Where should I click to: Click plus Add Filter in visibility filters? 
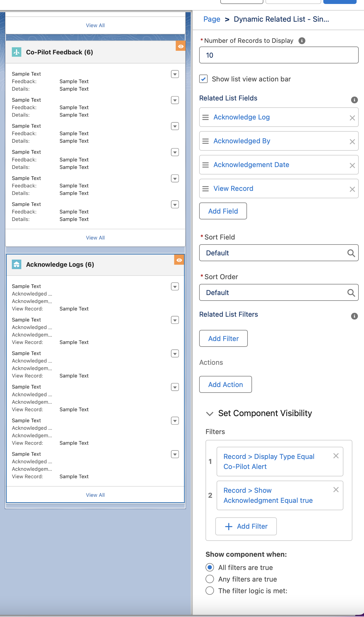click(246, 526)
